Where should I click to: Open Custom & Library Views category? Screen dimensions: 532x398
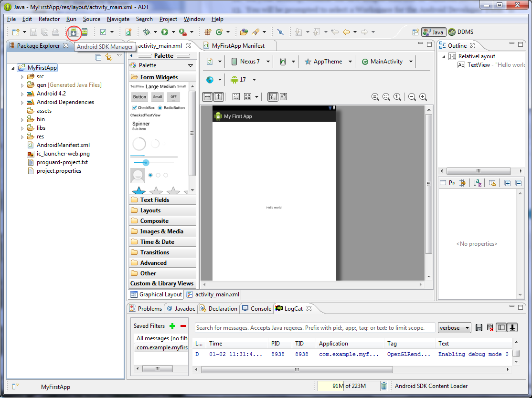pos(162,283)
